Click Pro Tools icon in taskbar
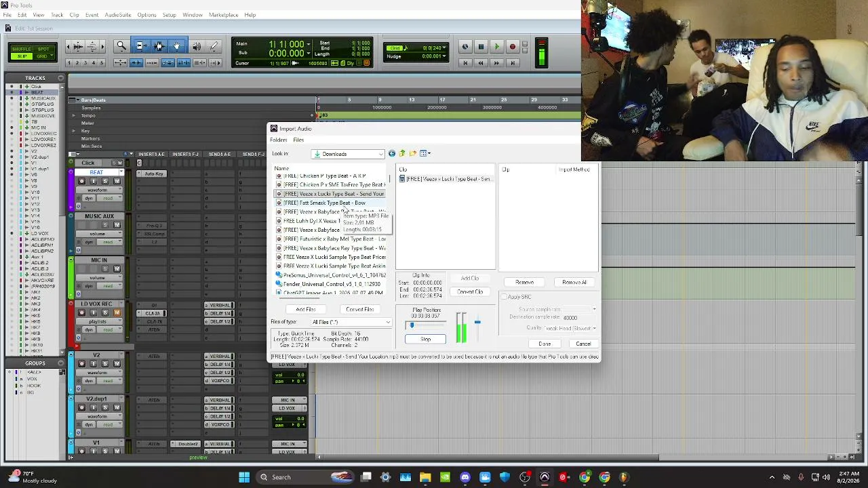 coord(545,477)
